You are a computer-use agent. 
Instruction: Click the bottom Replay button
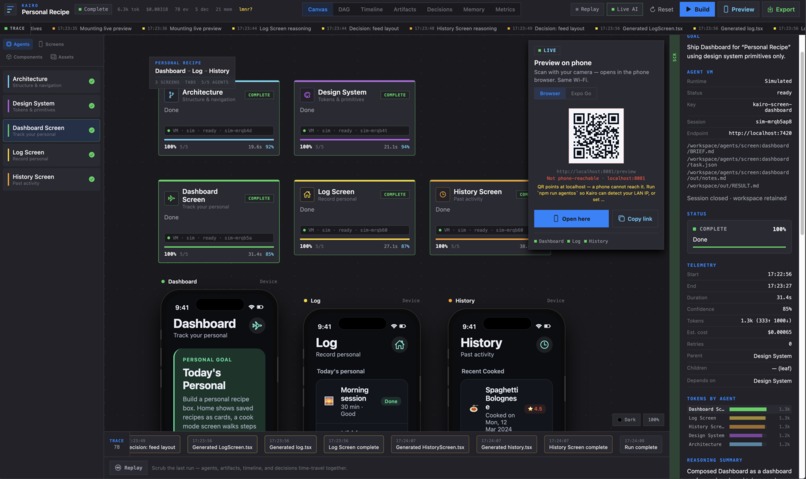click(129, 468)
